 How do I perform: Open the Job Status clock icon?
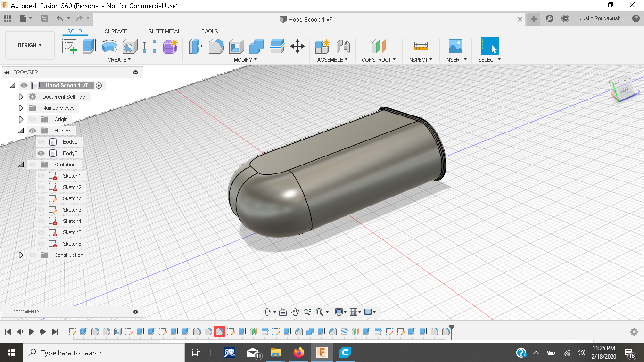click(565, 19)
